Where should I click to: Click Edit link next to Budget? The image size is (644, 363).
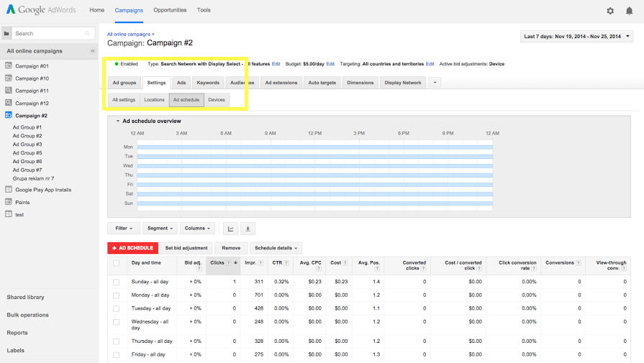point(330,64)
